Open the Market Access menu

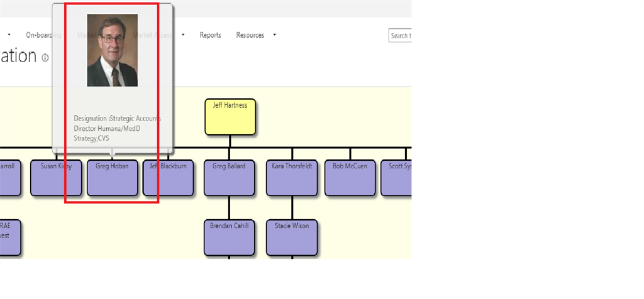pyautogui.click(x=152, y=35)
